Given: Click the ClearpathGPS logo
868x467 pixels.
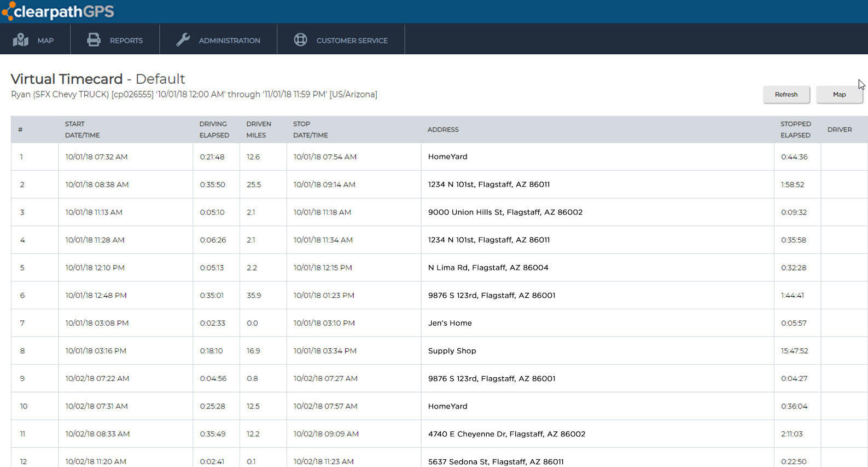Looking at the screenshot, I should pos(58,11).
